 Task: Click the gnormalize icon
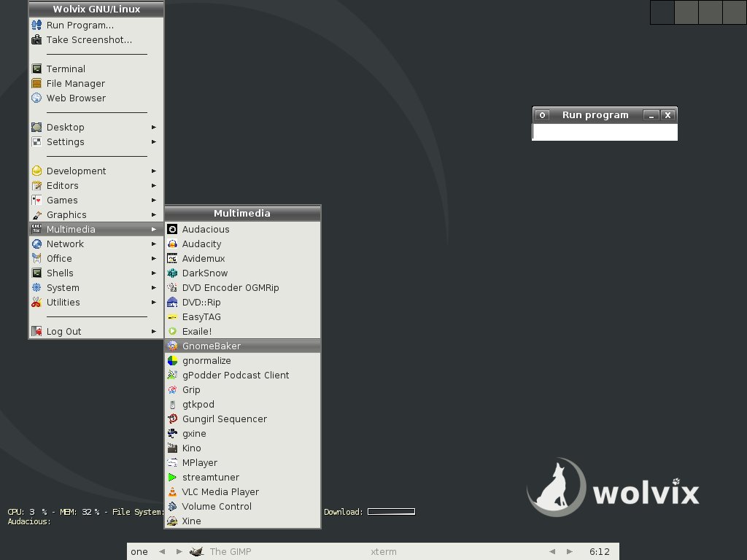tap(172, 360)
